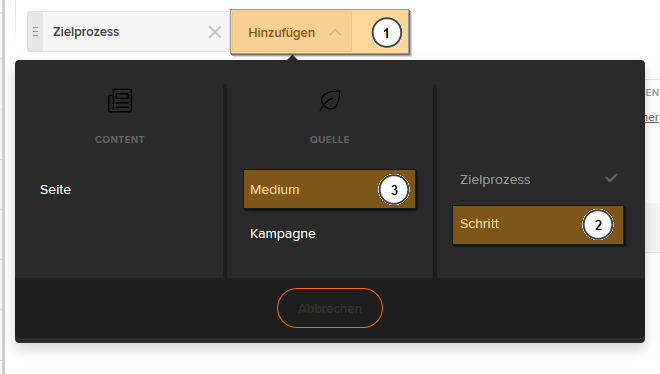Click the Content newspaper icon
660x374 pixels.
click(x=120, y=101)
